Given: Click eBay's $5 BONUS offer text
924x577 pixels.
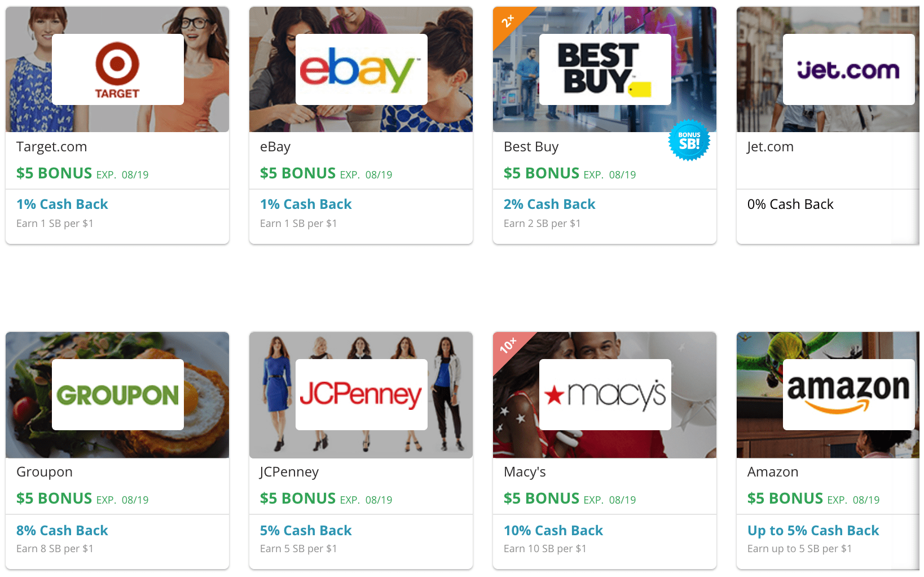Looking at the screenshot, I should [298, 173].
